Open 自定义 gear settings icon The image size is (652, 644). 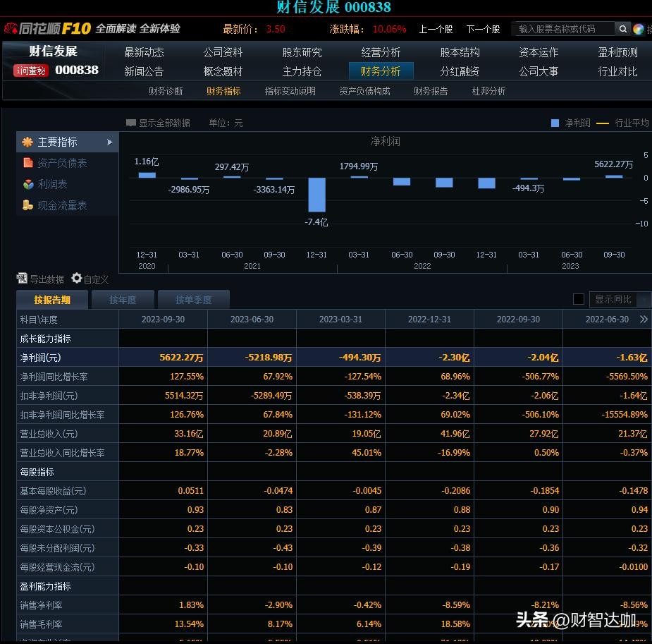point(77,279)
